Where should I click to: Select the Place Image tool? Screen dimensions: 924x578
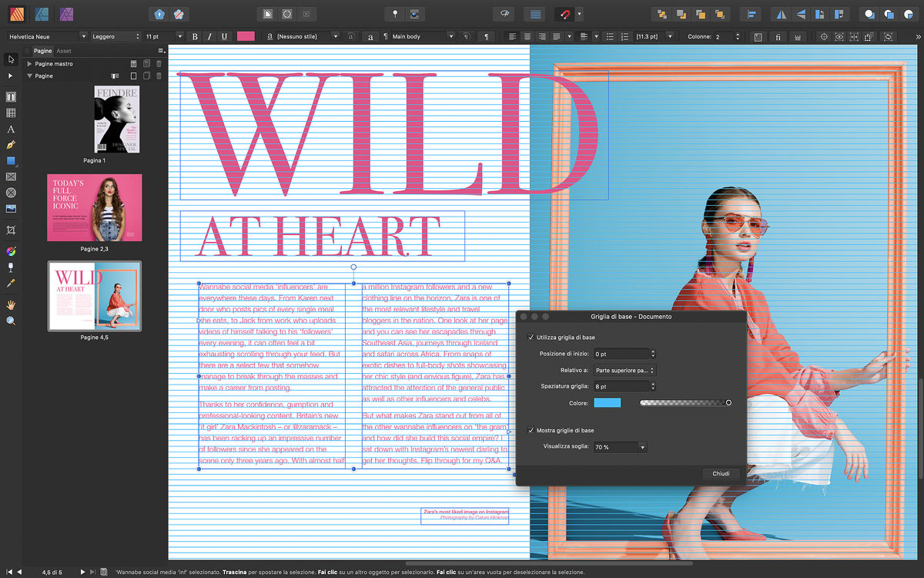(x=11, y=208)
